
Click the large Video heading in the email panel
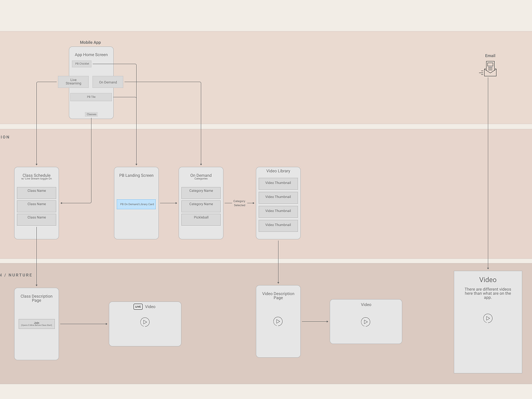[x=488, y=280]
